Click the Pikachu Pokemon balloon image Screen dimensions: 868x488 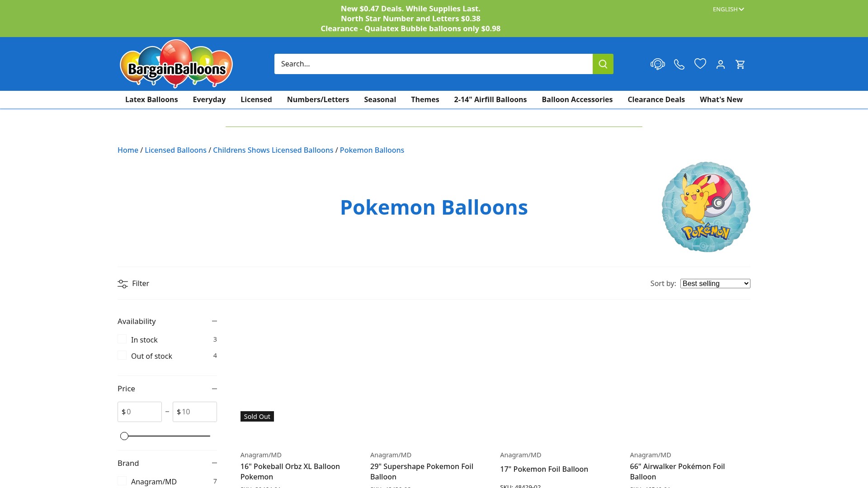(706, 207)
